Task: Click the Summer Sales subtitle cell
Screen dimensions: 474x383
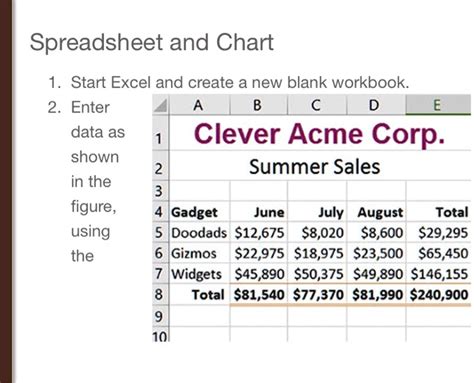Action: (x=320, y=166)
